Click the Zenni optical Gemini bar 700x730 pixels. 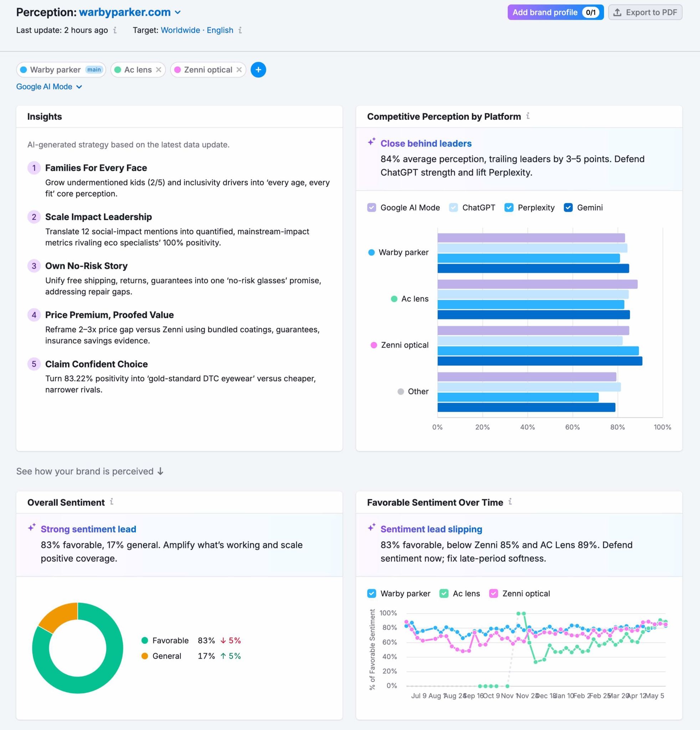point(540,361)
